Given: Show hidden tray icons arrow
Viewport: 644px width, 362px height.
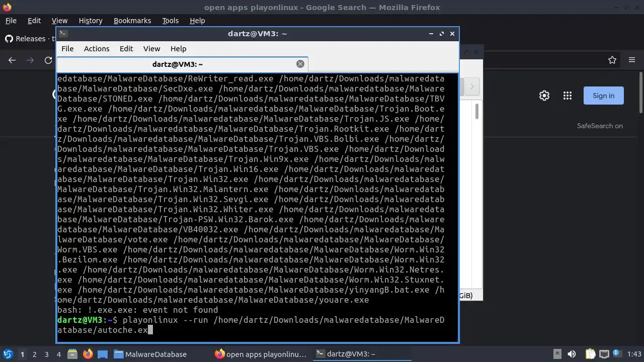Looking at the screenshot, I should [x=557, y=354].
